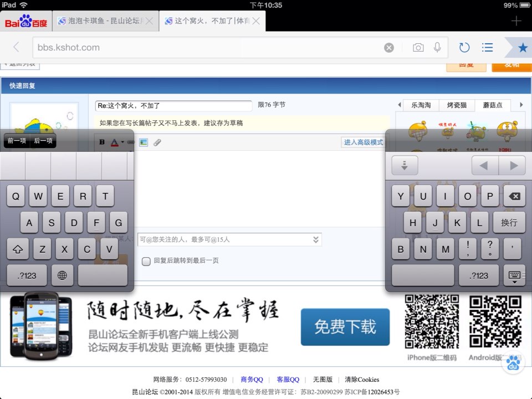
Task: Click the 免费下载 button
Action: [345, 327]
